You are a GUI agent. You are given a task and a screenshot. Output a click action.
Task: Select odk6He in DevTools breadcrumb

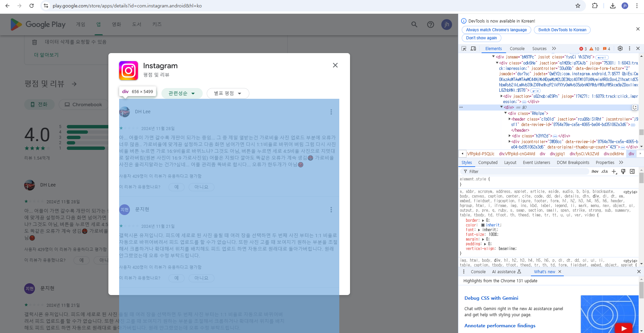tap(614, 154)
